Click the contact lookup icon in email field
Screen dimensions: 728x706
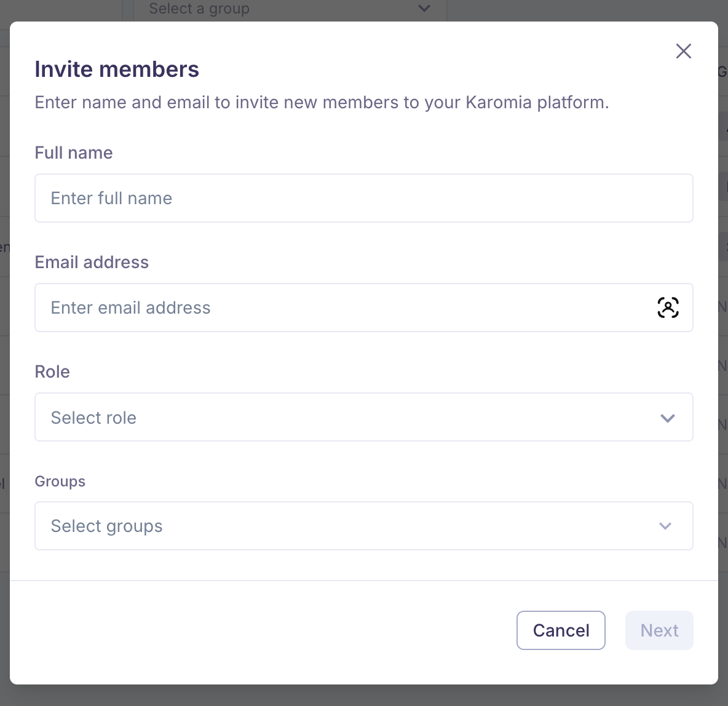tap(668, 307)
